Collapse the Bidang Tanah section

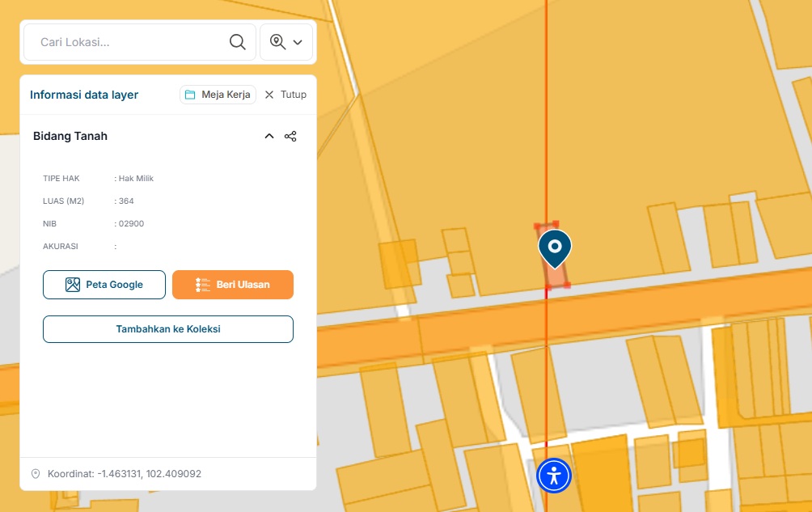(x=269, y=137)
